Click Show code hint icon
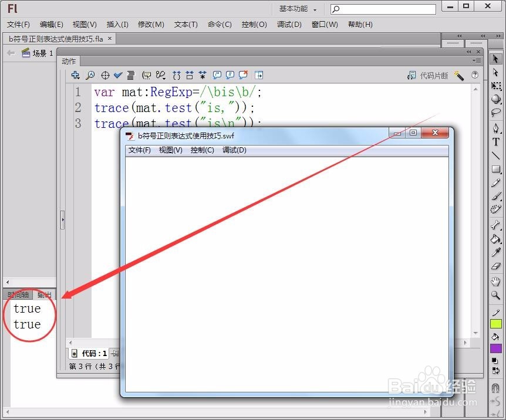The height and width of the screenshot is (420, 506). [x=147, y=75]
